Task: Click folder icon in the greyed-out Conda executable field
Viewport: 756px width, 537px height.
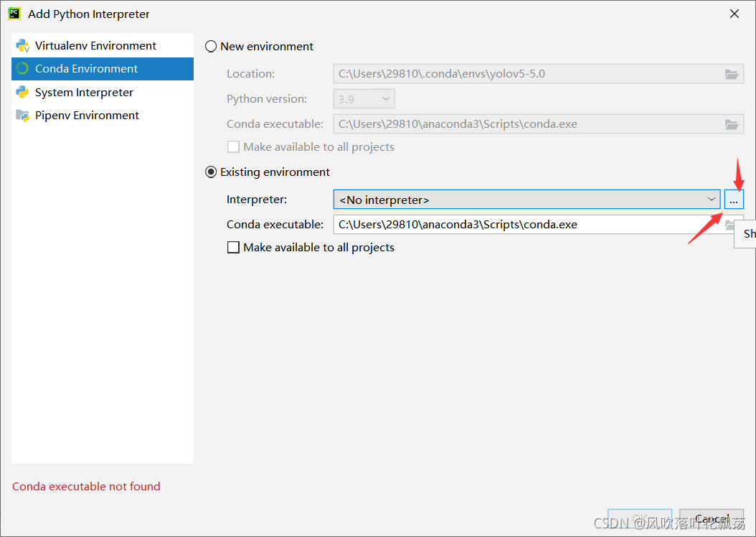Action: (x=732, y=124)
